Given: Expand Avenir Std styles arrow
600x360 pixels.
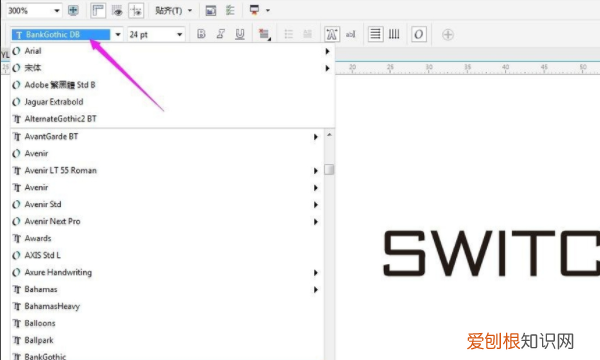Looking at the screenshot, I should tap(316, 205).
